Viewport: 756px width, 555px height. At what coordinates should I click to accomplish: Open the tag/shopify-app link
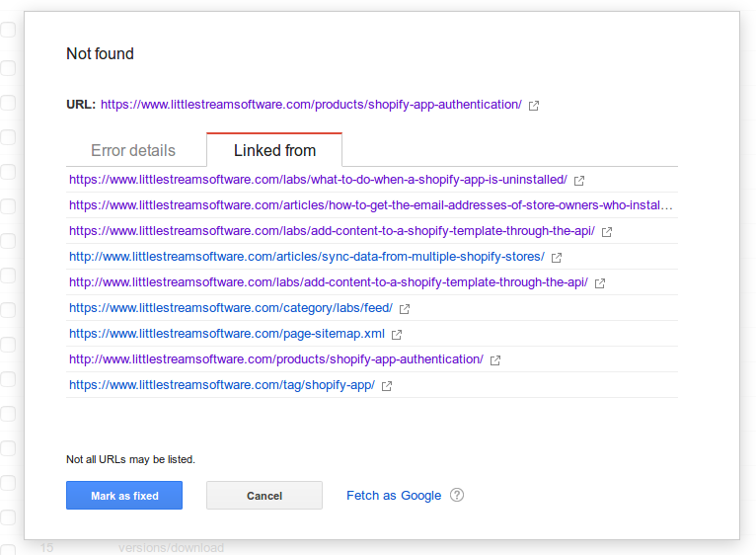[x=222, y=384]
